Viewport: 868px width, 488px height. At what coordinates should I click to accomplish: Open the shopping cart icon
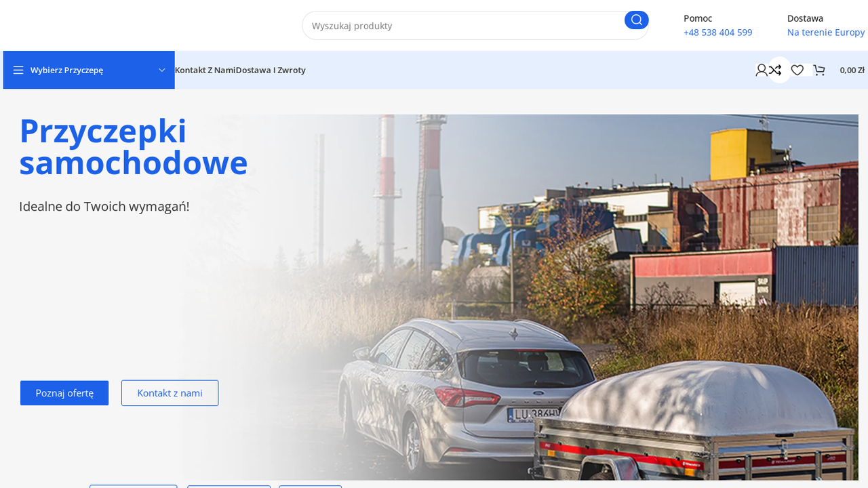tap(819, 70)
